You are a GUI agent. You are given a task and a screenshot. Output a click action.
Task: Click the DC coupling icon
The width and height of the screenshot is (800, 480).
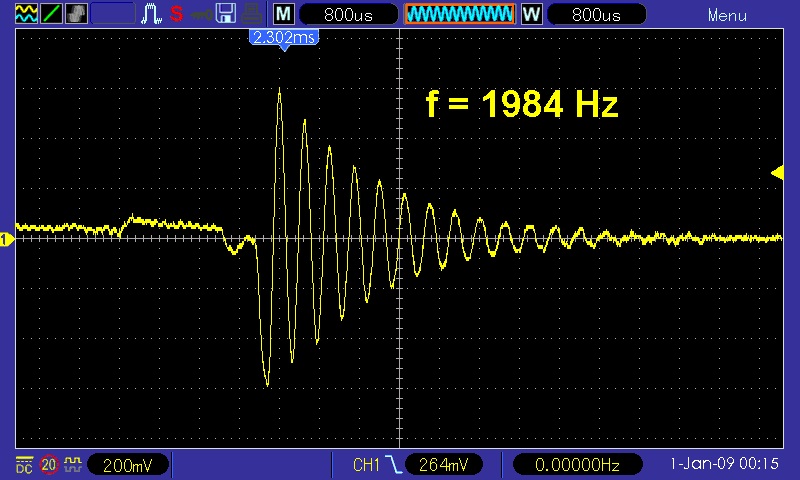(24, 464)
